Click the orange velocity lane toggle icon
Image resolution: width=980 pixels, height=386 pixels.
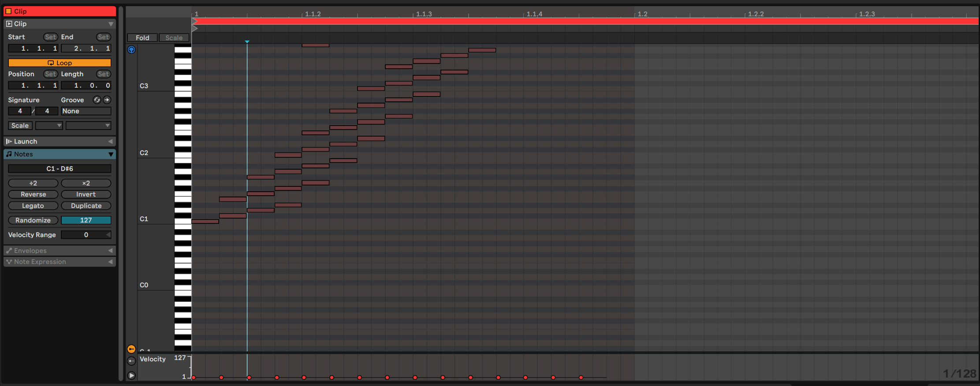pyautogui.click(x=131, y=349)
